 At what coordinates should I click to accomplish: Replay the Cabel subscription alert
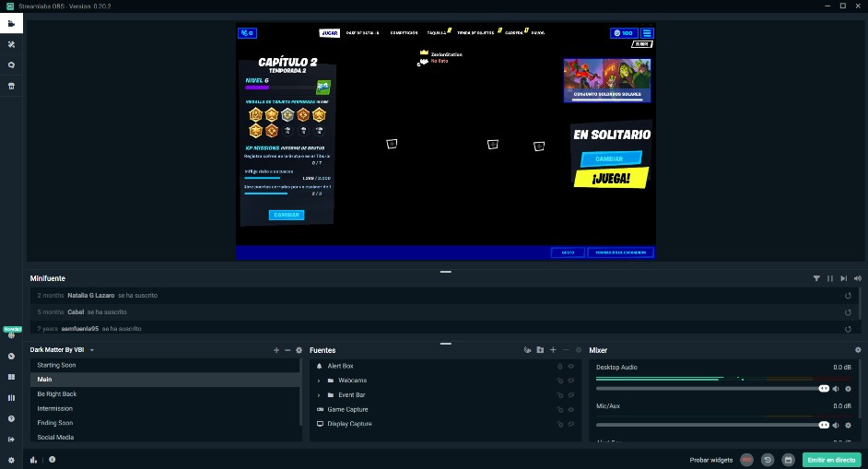[848, 312]
